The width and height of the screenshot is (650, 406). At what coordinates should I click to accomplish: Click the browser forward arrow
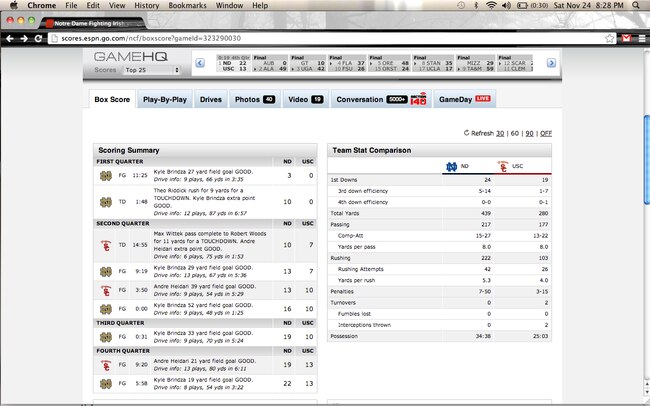coord(24,39)
